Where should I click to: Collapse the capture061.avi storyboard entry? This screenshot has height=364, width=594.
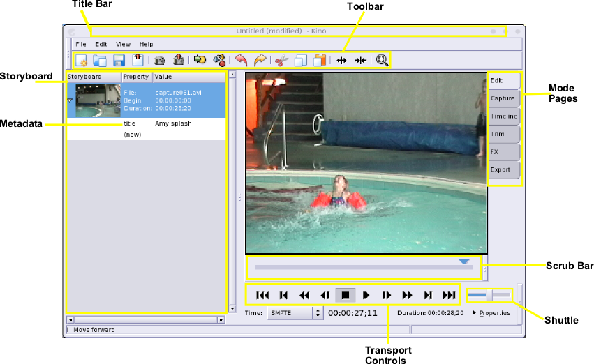pyautogui.click(x=69, y=100)
